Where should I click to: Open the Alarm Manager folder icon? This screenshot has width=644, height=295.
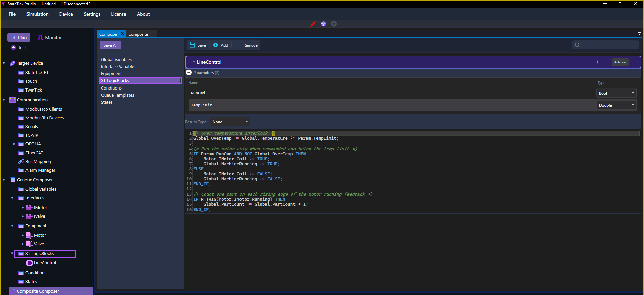21,170
